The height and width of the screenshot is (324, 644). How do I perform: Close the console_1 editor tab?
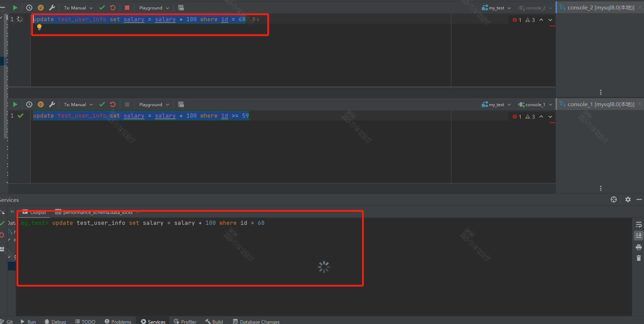tap(640, 104)
